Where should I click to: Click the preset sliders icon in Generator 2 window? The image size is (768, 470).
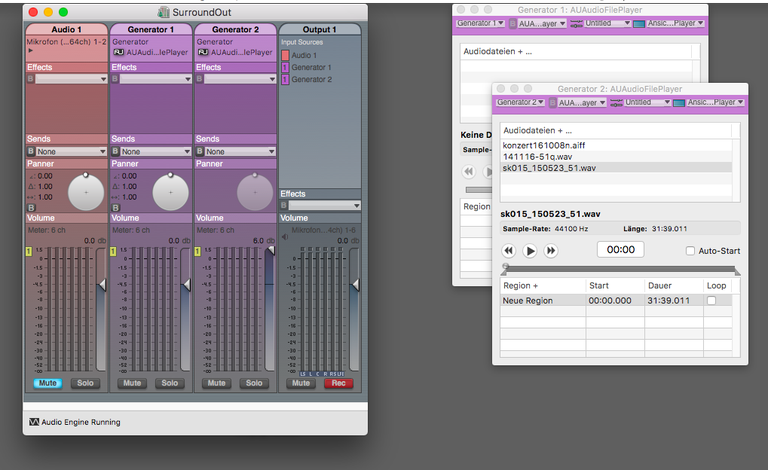pos(616,102)
